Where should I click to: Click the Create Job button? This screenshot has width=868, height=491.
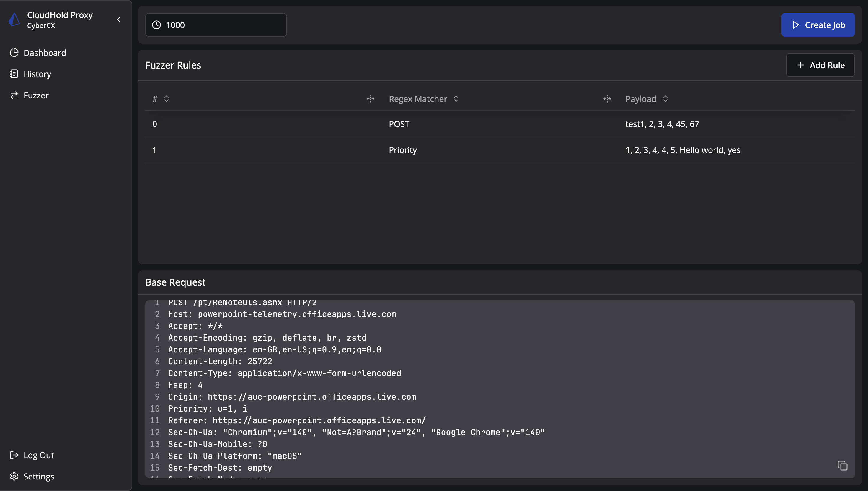(818, 25)
